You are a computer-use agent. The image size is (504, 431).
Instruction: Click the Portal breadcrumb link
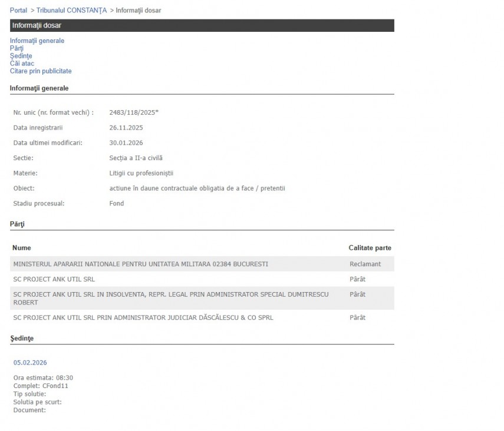point(18,11)
